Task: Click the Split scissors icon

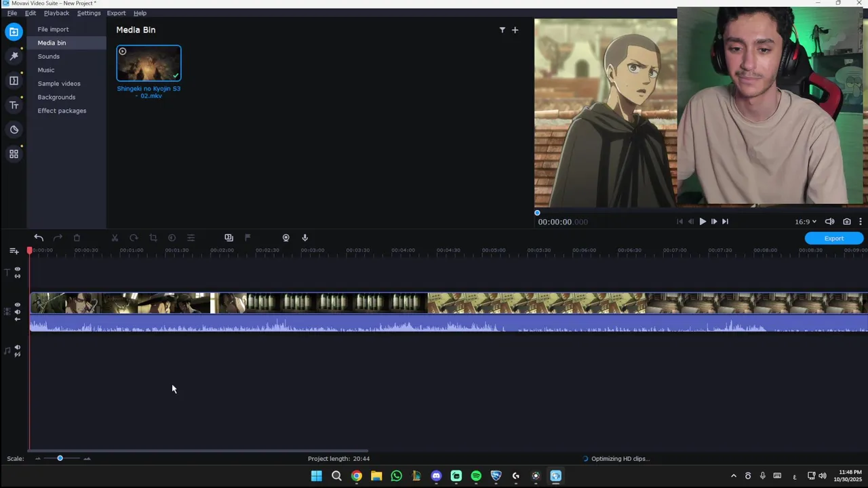Action: tap(115, 238)
